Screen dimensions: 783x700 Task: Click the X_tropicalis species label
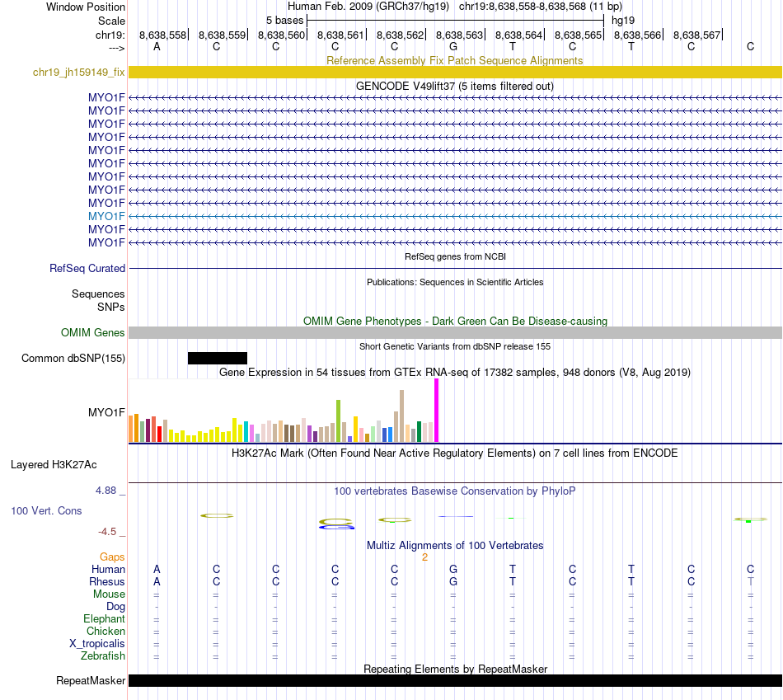point(97,644)
